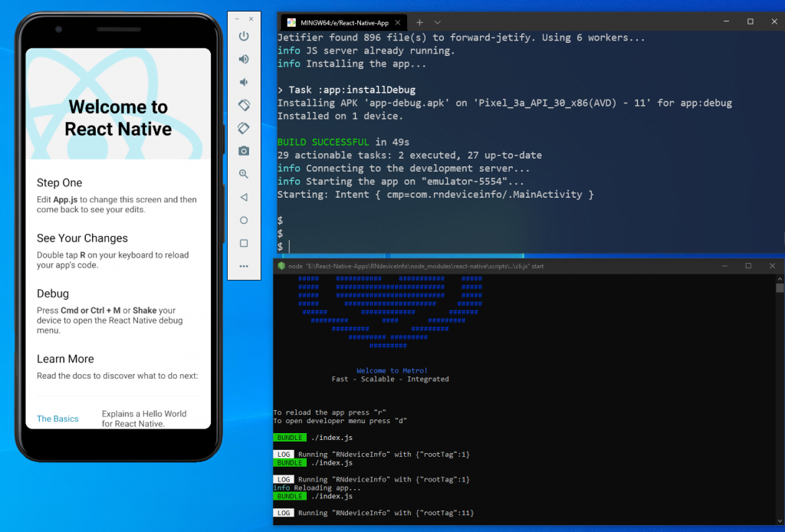Screen dimensions: 785x532
Task: Minimize the MINGW64 terminal window
Action: 726,21
